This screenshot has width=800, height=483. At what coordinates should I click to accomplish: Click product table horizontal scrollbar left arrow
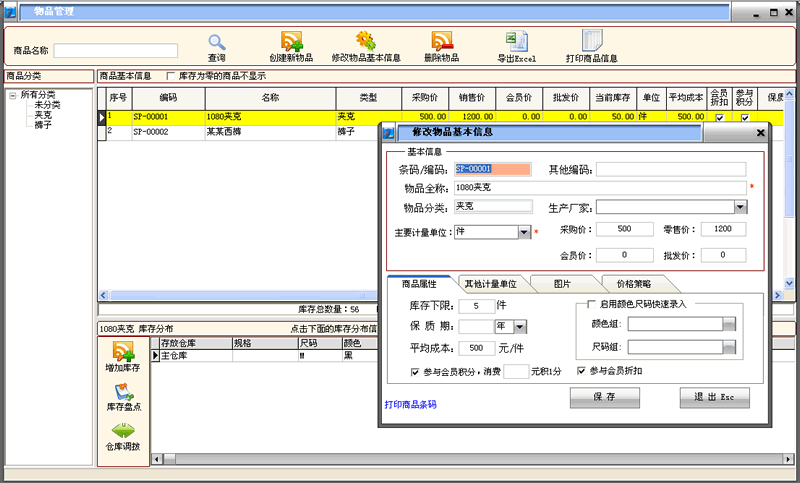pos(104,295)
